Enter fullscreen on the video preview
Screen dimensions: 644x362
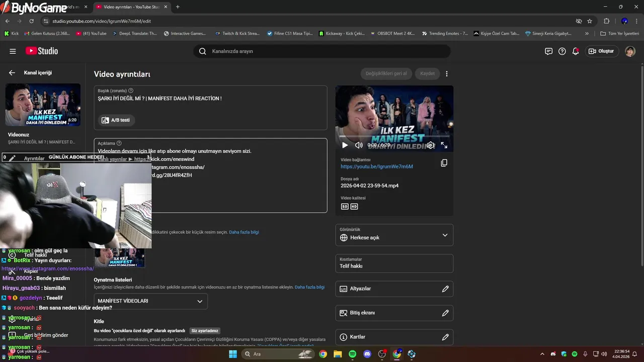point(444,145)
